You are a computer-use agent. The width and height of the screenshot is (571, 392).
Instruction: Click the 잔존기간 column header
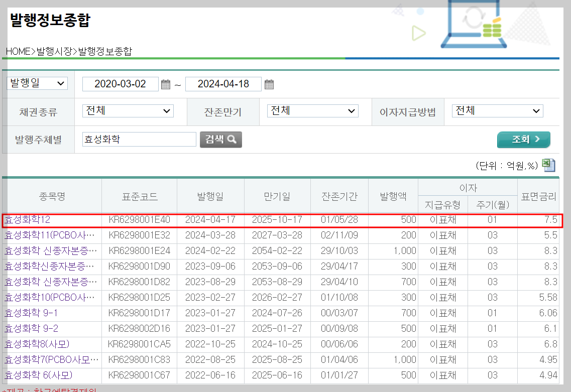pos(339,197)
